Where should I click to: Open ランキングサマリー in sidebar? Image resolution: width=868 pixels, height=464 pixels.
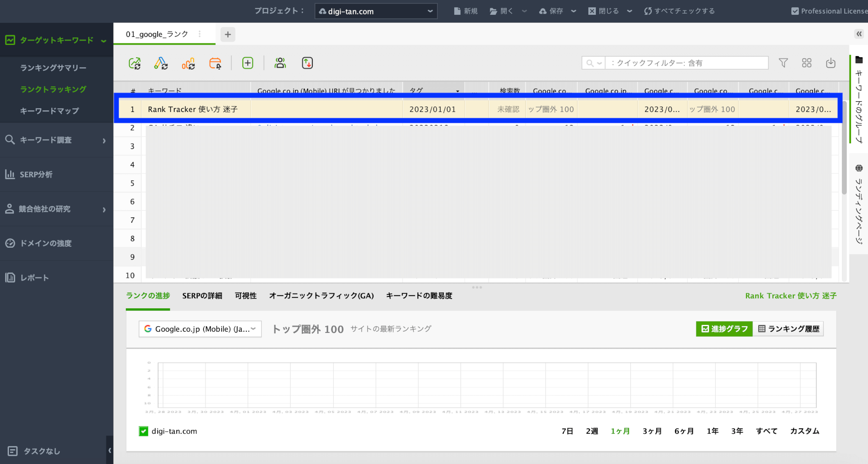tap(53, 68)
